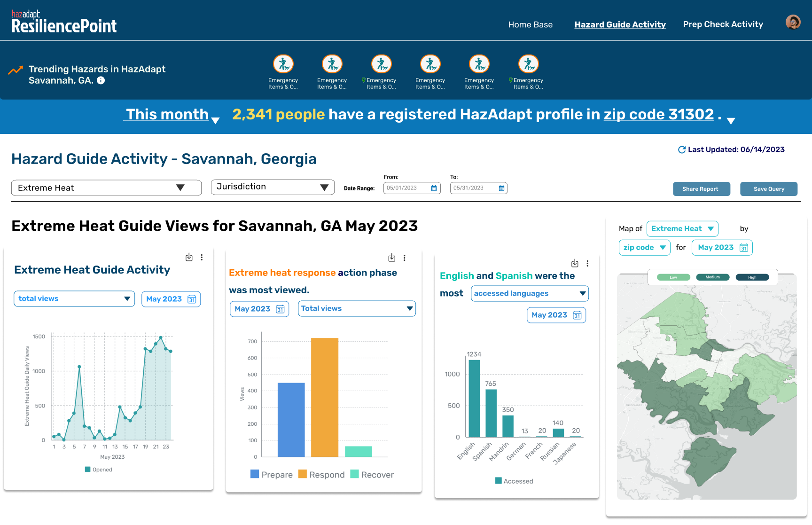Click the Save Query button

coord(769,189)
